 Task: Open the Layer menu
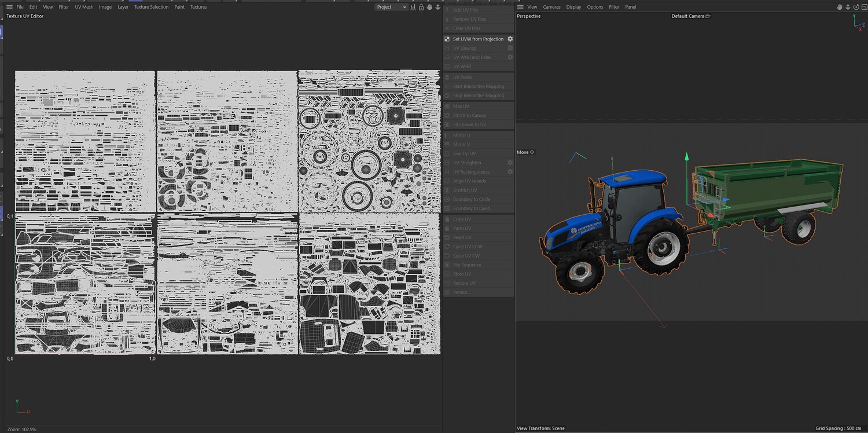point(123,7)
